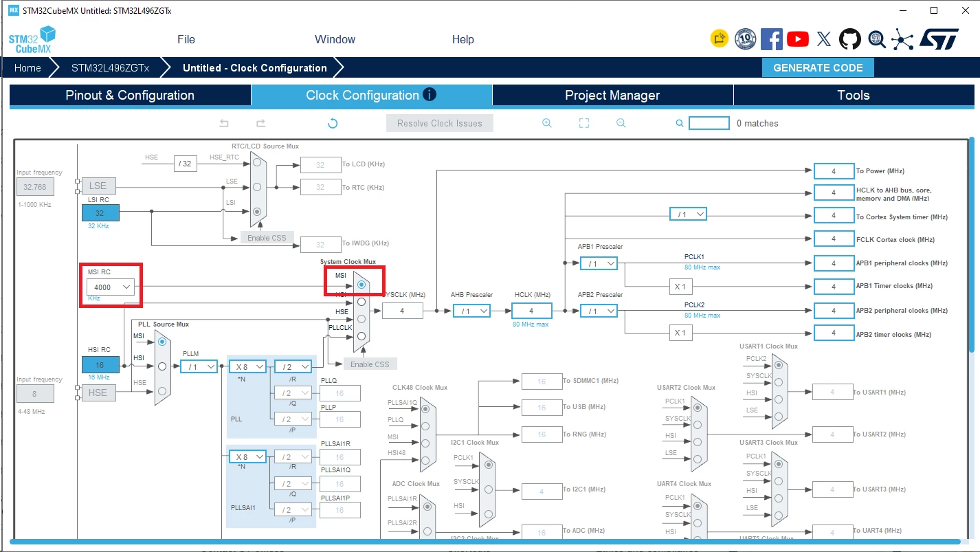The image size is (980, 552).
Task: Click Resolve Clock Issues button
Action: pos(440,124)
